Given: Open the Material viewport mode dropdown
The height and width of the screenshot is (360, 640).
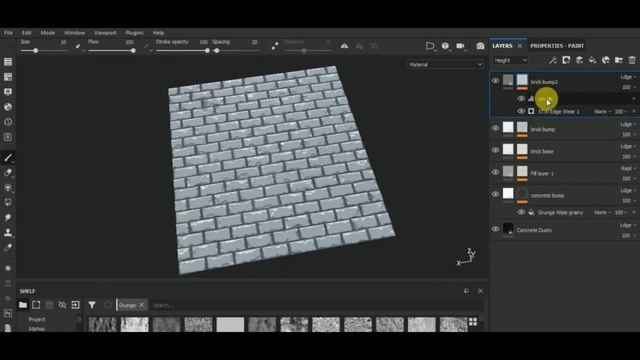Looking at the screenshot, I should pyautogui.click(x=445, y=64).
